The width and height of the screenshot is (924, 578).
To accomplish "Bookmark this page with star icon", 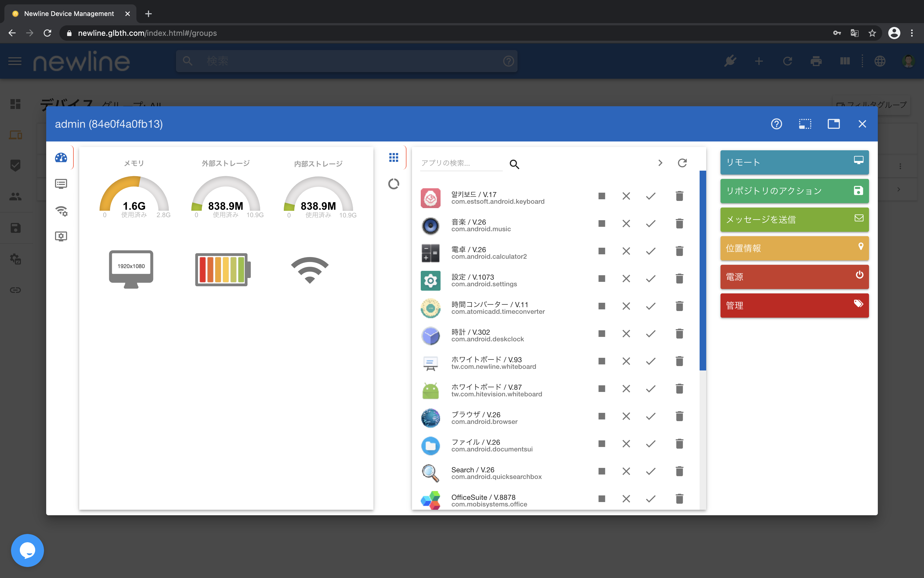I will (872, 33).
